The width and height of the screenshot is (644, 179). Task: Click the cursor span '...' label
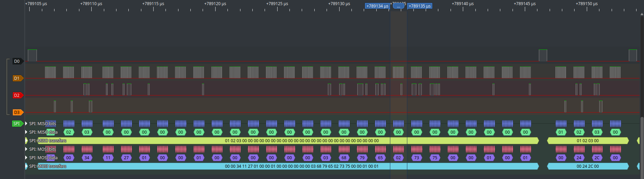[x=398, y=6]
